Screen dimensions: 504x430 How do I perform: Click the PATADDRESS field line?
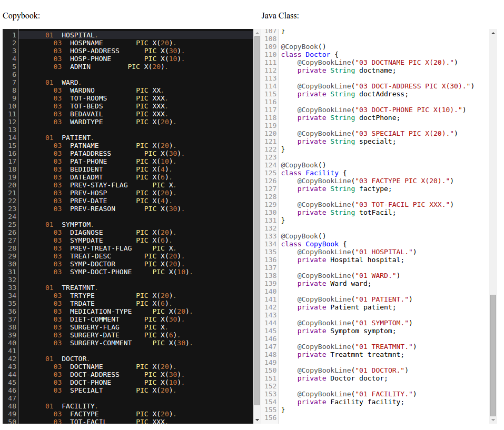[x=119, y=154]
